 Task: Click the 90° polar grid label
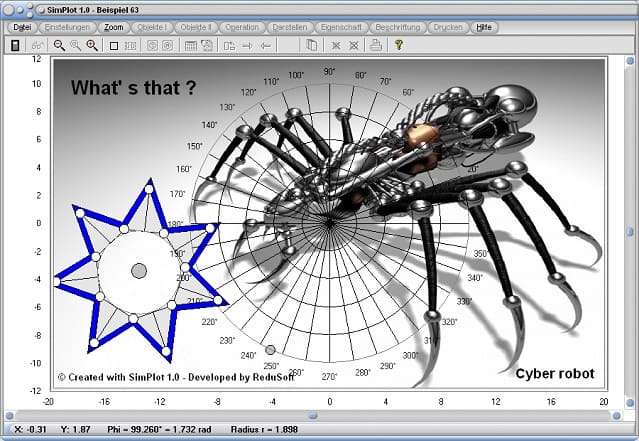[x=329, y=72]
